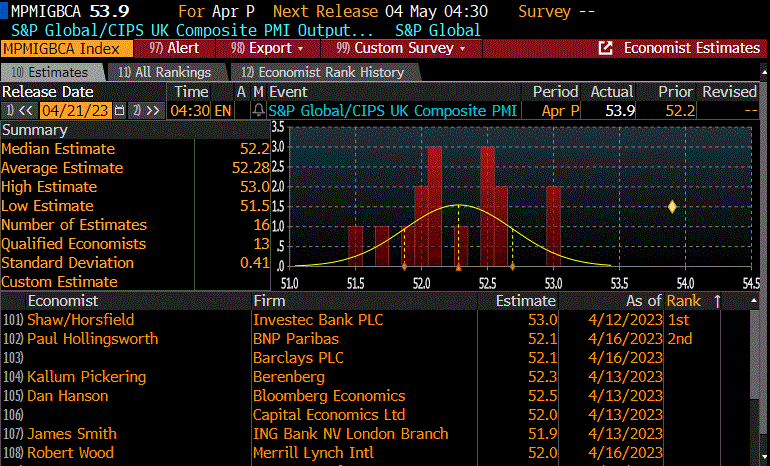Click the Actual value 53.9 in event row
Image resolution: width=770 pixels, height=466 pixels.
pos(620,110)
